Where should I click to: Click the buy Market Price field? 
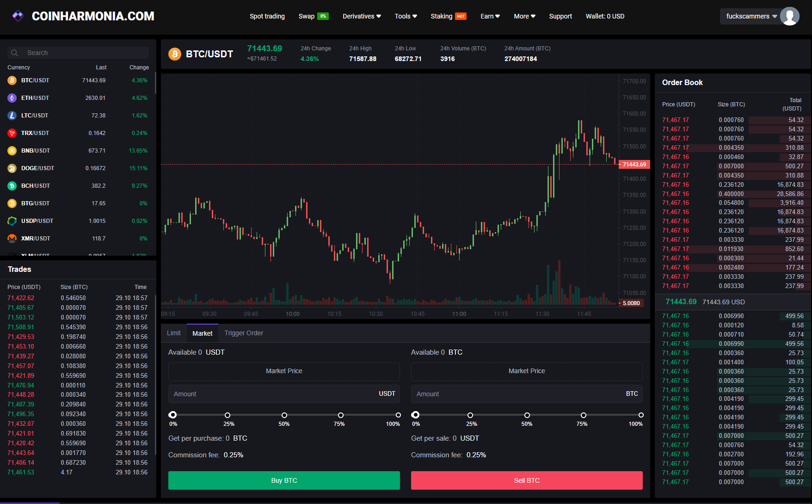284,371
